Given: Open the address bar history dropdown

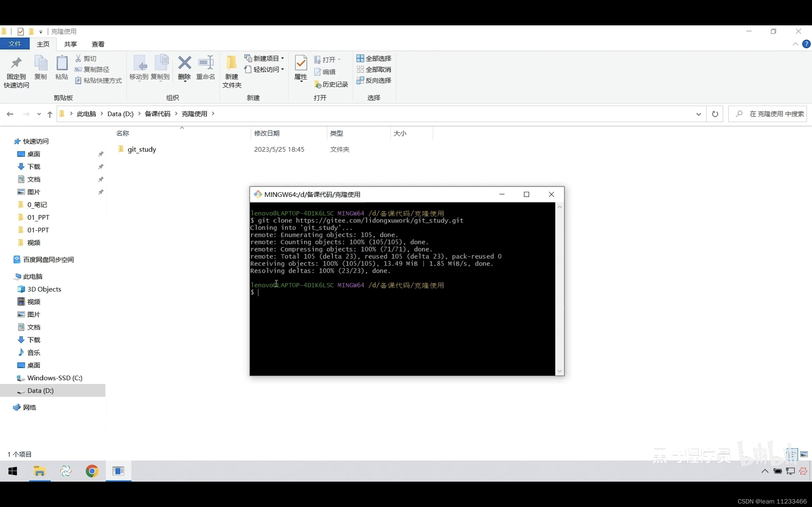Looking at the screenshot, I should (698, 114).
